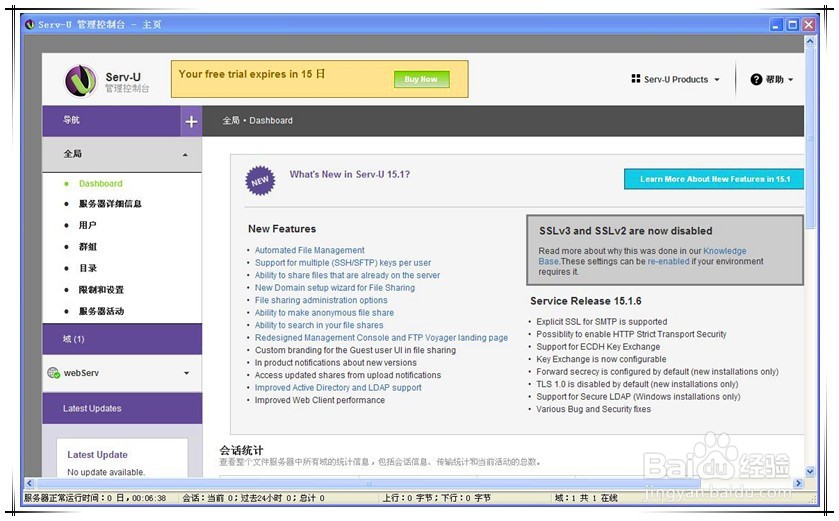Open Improved Active Directory and LDAP support link
The width and height of the screenshot is (839, 521).
click(x=338, y=387)
